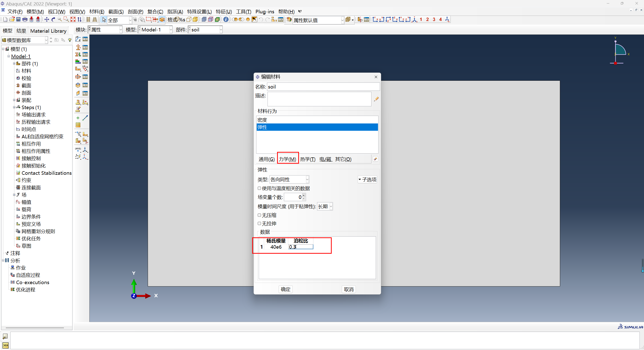This screenshot has width=644, height=350.
Task: Click the 名称 soil input field
Action: click(323, 87)
